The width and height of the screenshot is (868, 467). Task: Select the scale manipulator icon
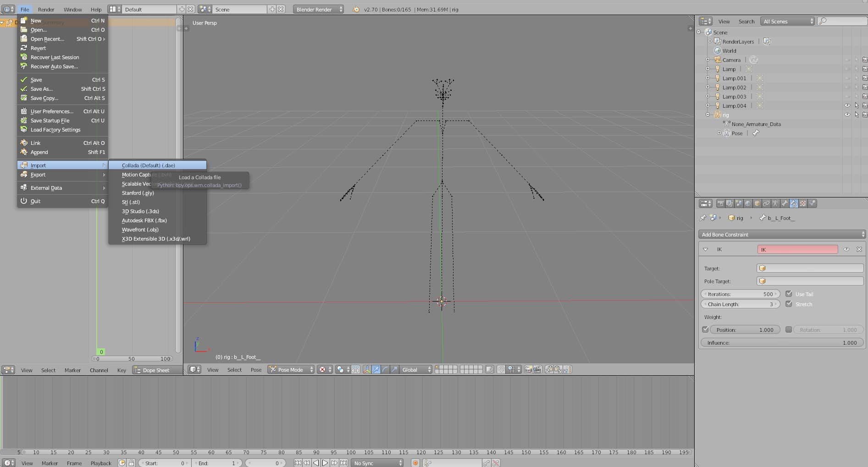(394, 369)
